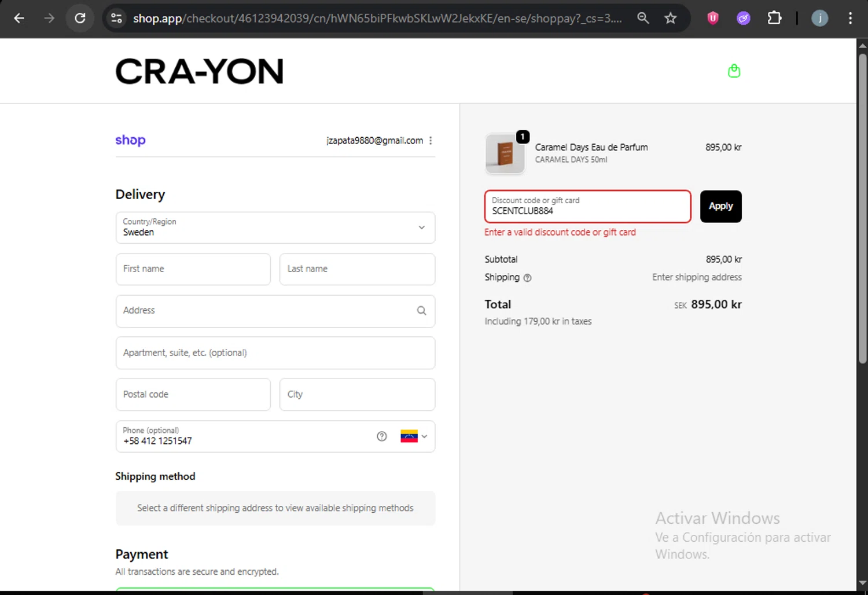Click the email jzapata9880@gmail.com
868x595 pixels.
point(374,141)
